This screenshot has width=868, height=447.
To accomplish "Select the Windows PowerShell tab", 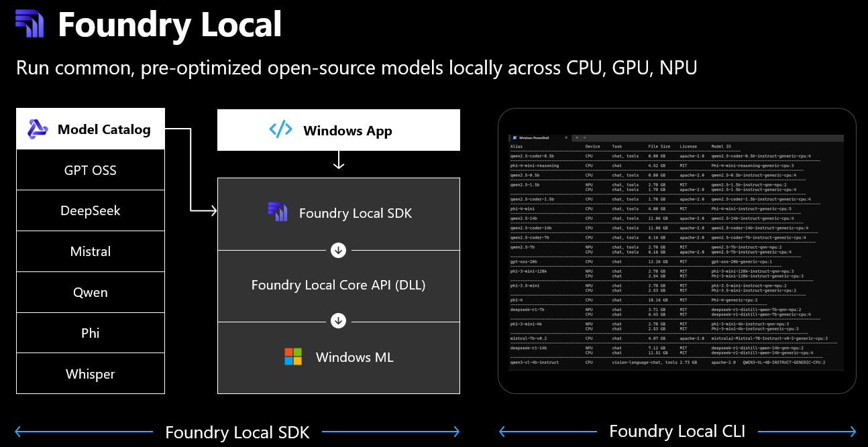I will [539, 138].
